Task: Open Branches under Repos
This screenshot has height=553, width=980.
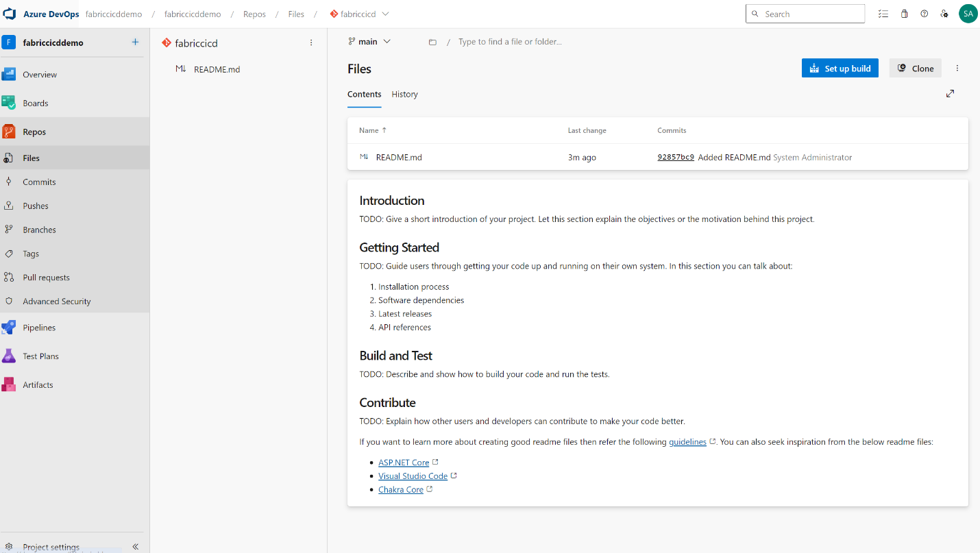Action: (x=75, y=230)
